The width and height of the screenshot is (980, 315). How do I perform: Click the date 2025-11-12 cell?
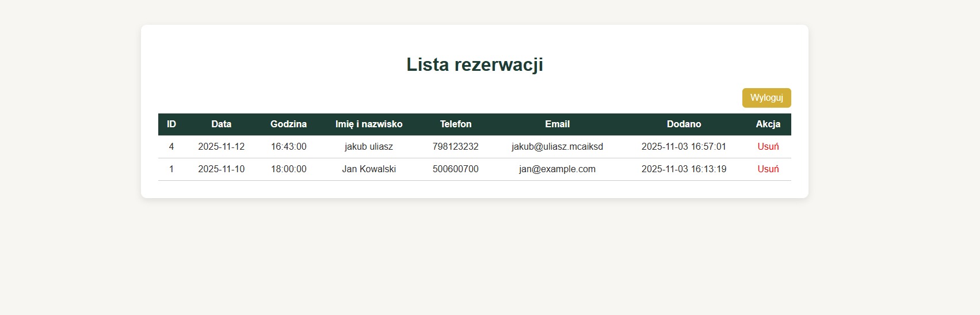click(221, 147)
